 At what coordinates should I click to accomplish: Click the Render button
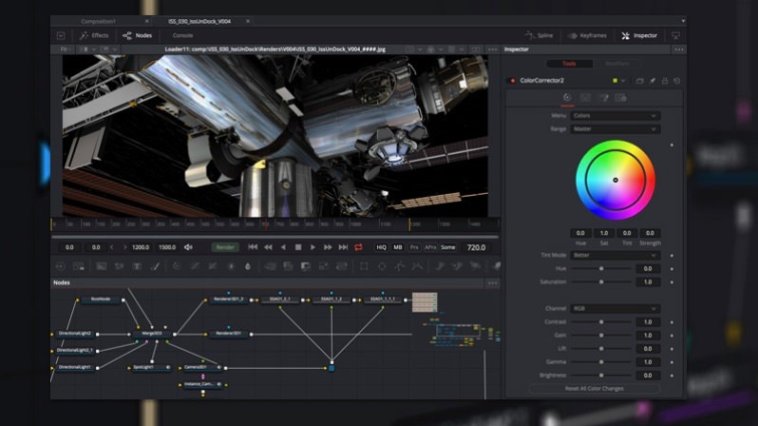(x=225, y=247)
